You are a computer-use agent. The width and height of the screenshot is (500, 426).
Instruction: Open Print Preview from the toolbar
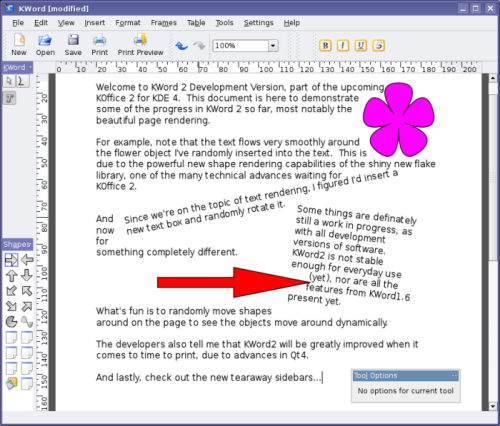pyautogui.click(x=140, y=45)
